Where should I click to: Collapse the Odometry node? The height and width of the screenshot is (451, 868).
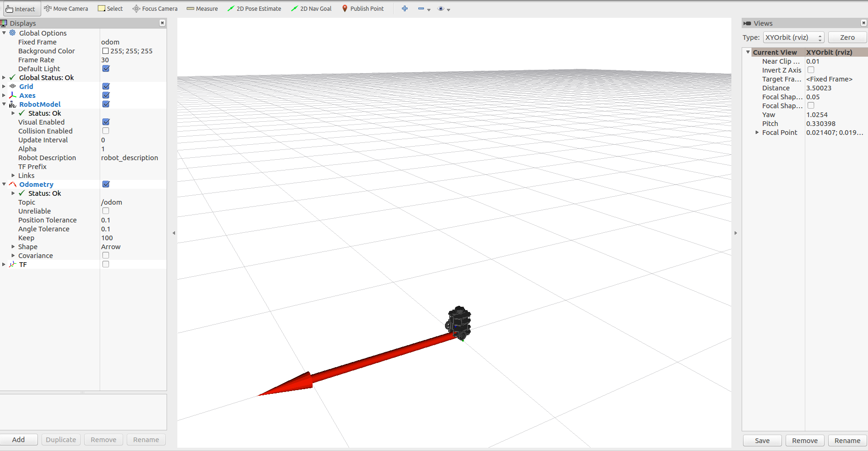click(x=4, y=184)
